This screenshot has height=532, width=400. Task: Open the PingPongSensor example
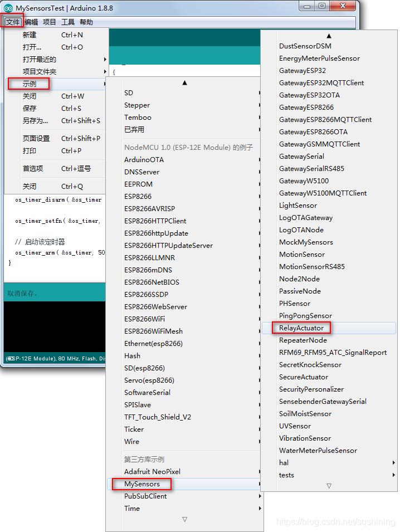coord(329,316)
